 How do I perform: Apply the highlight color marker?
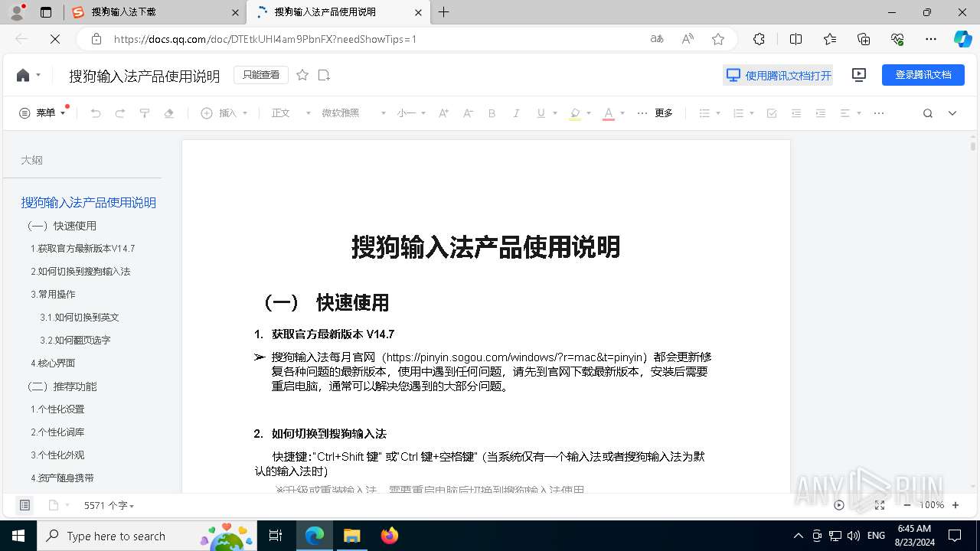click(x=575, y=113)
